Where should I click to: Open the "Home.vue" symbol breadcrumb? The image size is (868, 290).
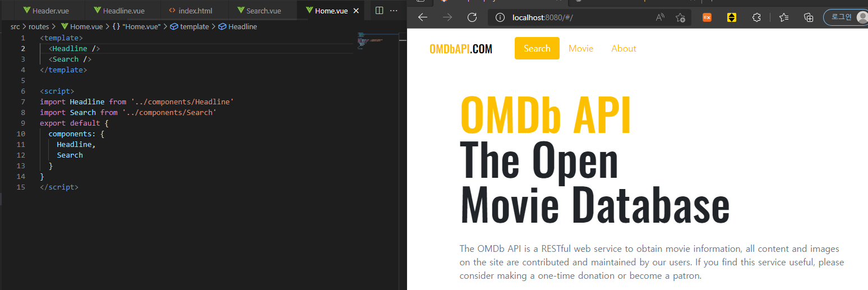click(136, 26)
